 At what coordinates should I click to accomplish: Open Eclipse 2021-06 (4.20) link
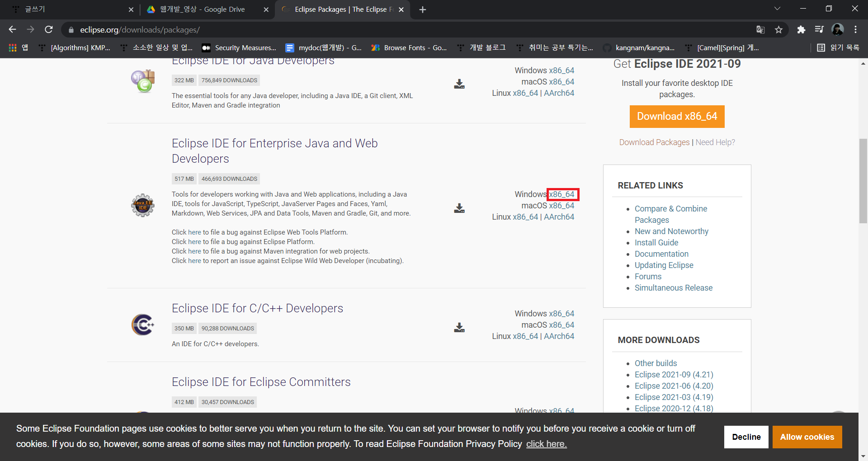pyautogui.click(x=674, y=386)
